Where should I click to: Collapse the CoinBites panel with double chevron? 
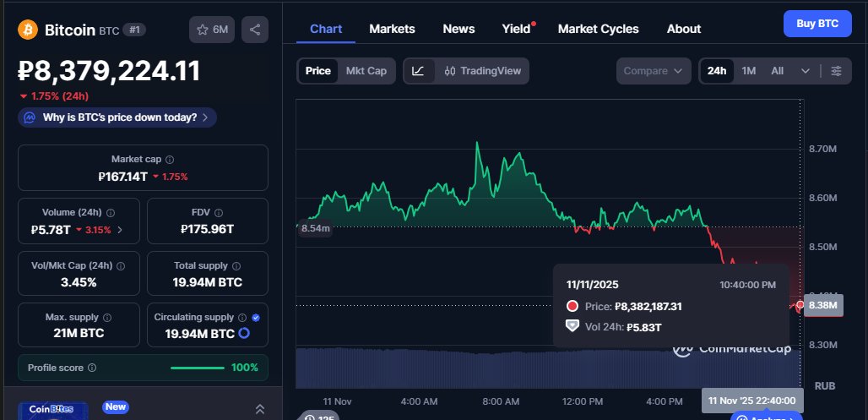(259, 409)
